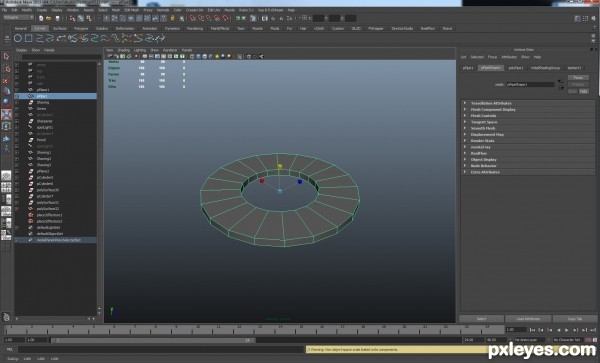Click the Load Attributes button
The image size is (600, 363).
tap(528, 319)
